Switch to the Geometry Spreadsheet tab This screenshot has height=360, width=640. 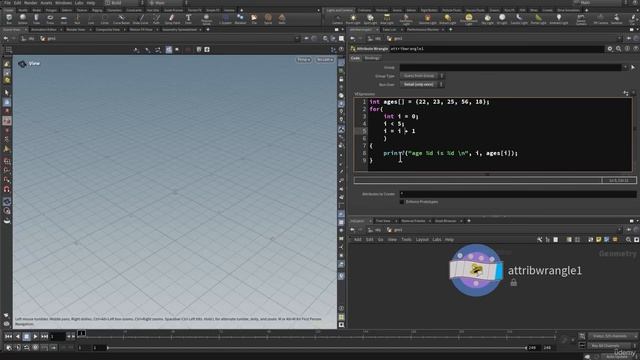[x=179, y=29]
